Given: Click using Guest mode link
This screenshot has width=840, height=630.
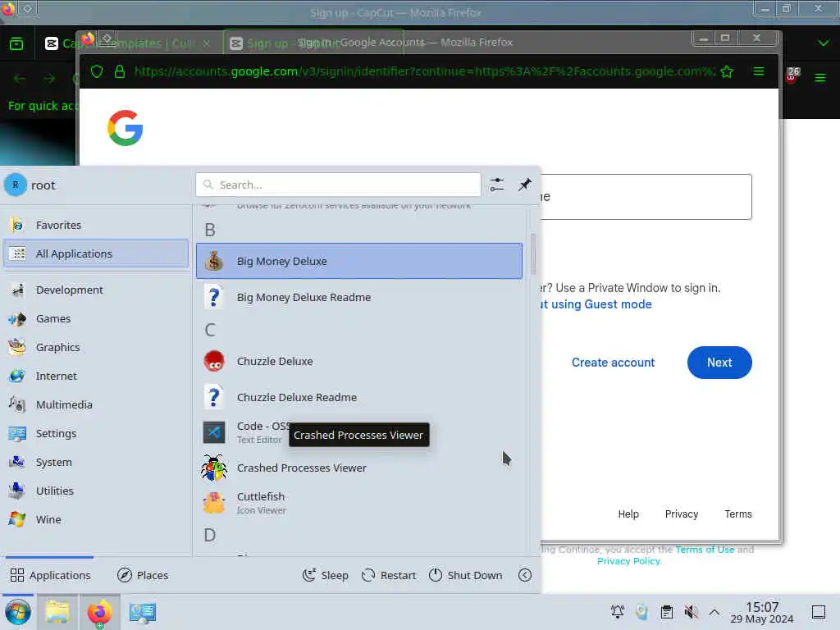Looking at the screenshot, I should point(596,304).
